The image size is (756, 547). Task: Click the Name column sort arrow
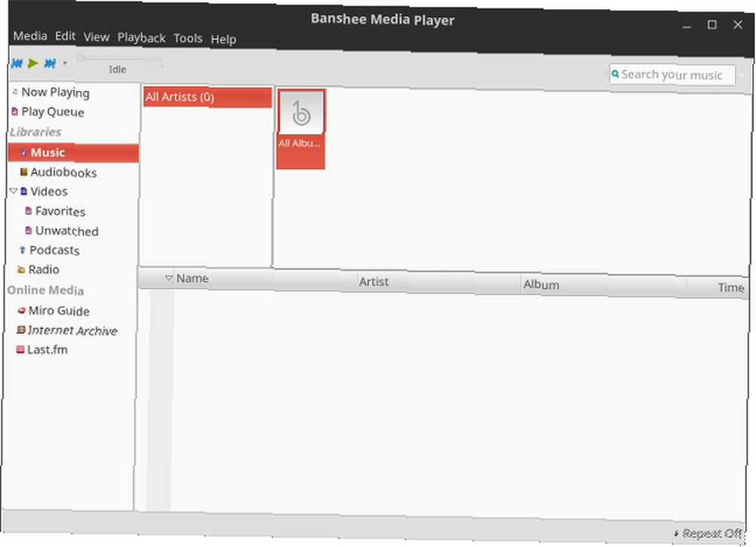coord(169,278)
